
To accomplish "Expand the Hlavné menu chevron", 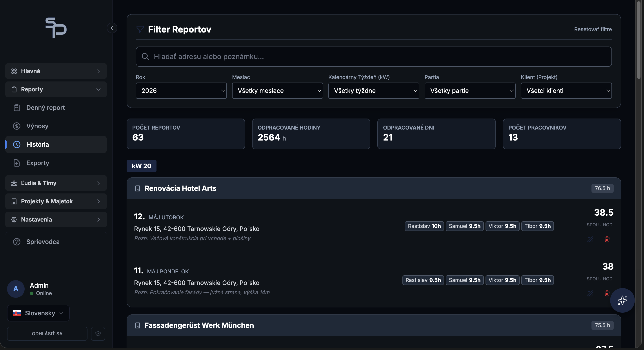I will pyautogui.click(x=98, y=71).
